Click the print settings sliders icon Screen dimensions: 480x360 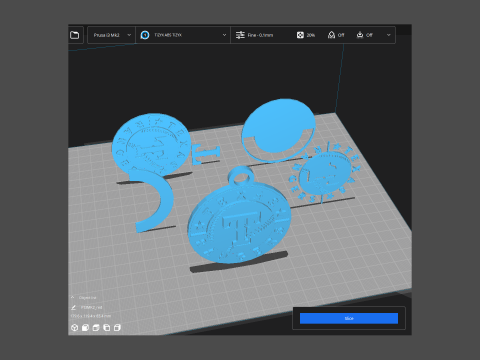point(240,35)
